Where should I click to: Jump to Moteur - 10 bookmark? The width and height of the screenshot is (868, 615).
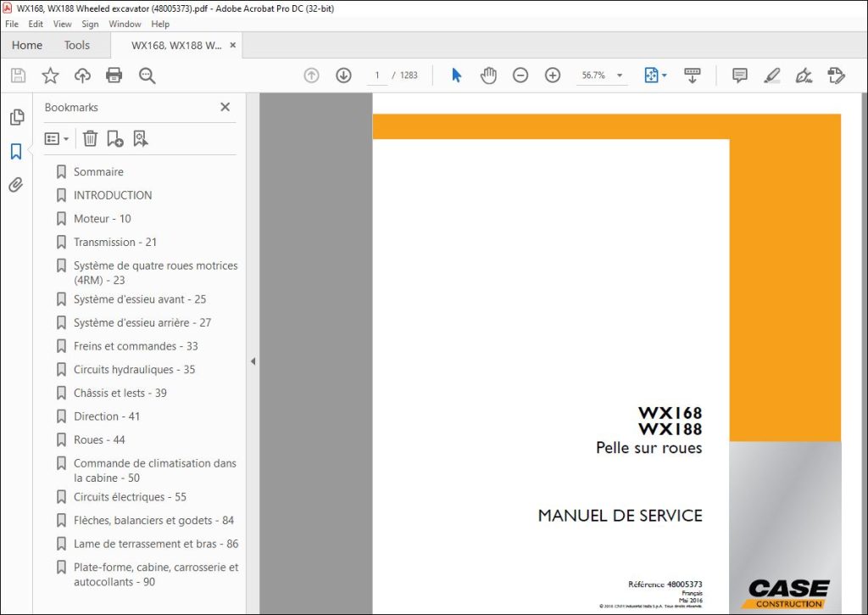[x=103, y=218]
